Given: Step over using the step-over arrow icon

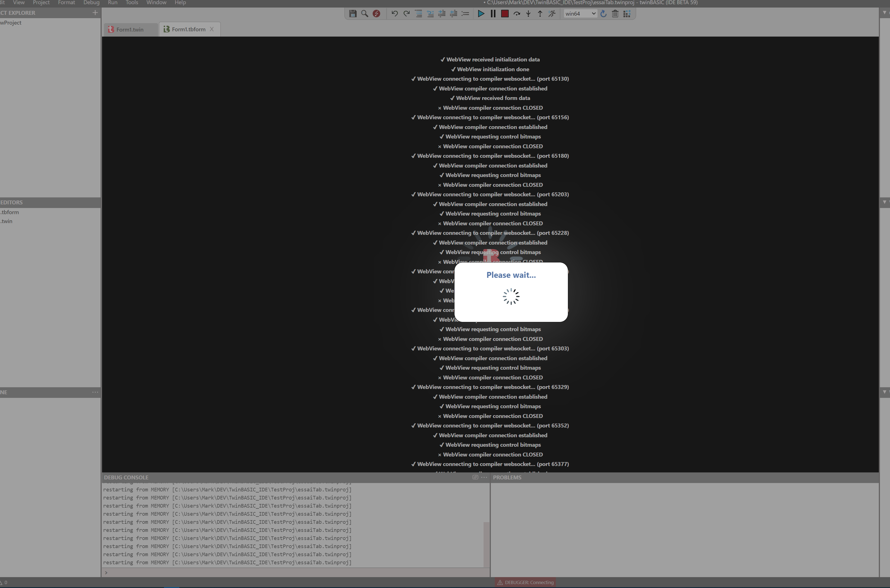Looking at the screenshot, I should coord(517,13).
